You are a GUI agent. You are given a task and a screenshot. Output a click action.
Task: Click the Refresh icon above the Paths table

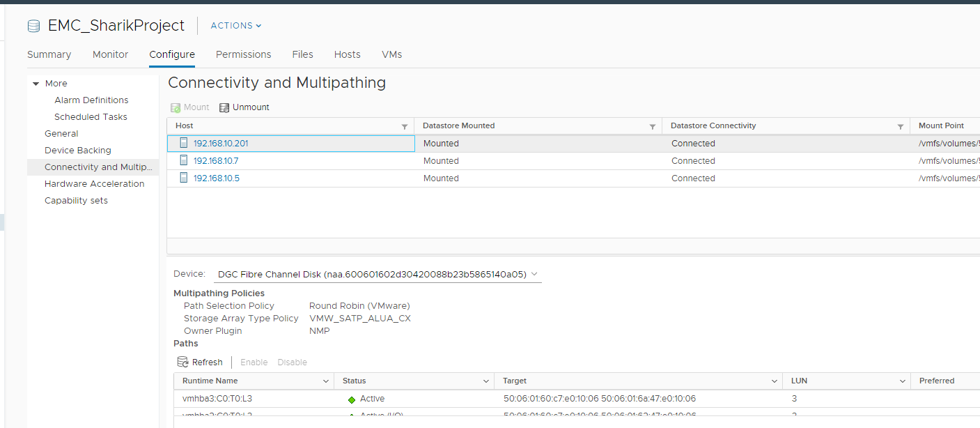click(x=183, y=362)
